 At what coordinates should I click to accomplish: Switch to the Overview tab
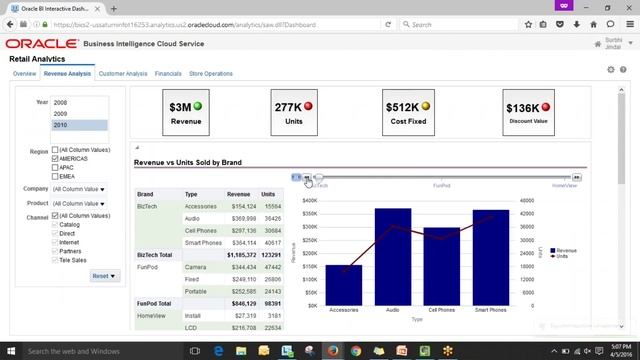coord(24,73)
